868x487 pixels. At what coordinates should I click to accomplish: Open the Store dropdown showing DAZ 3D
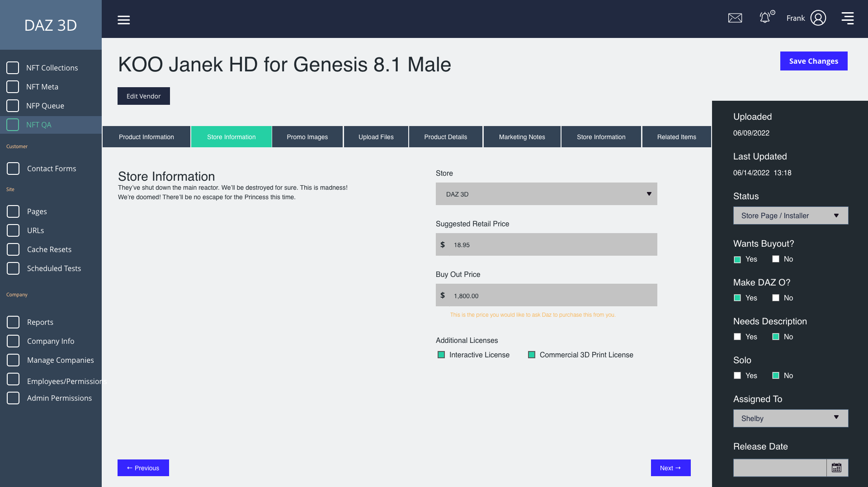pyautogui.click(x=546, y=194)
